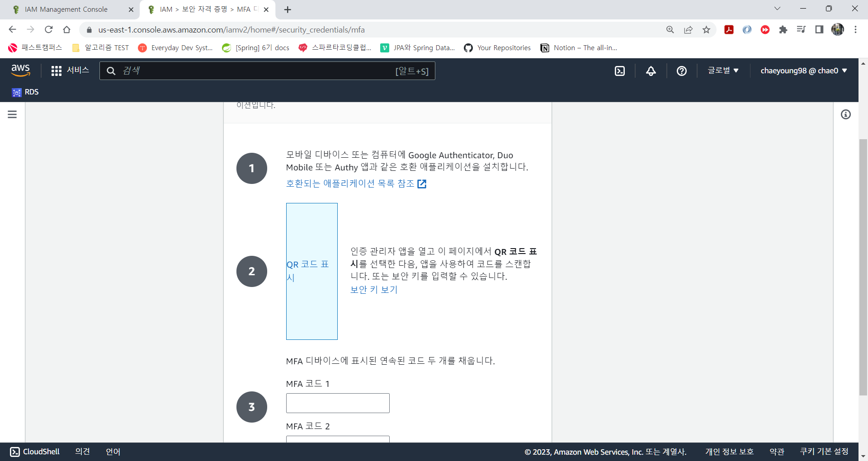Click the site lock icon in address bar

(x=89, y=30)
